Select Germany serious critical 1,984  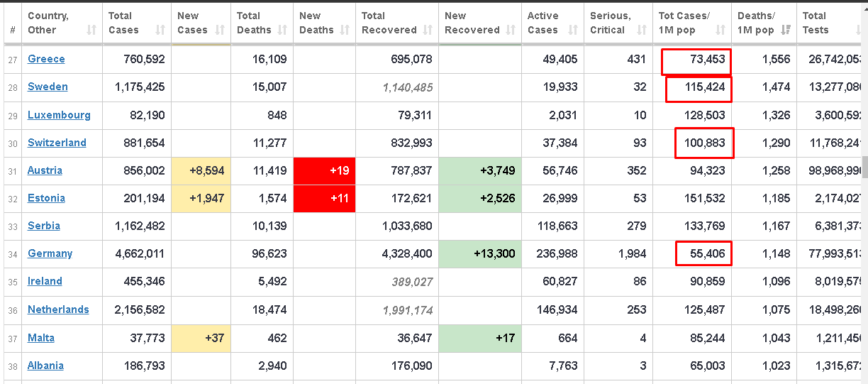(x=632, y=253)
